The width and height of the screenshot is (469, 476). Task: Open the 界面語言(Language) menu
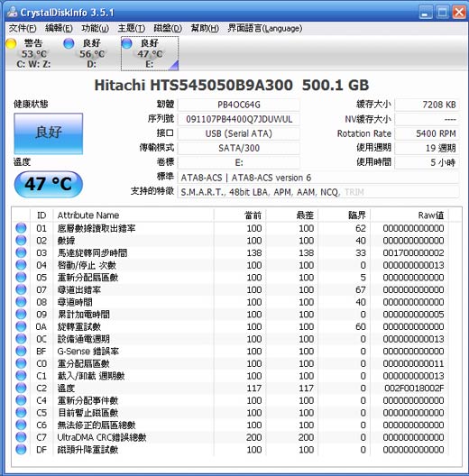tap(265, 29)
